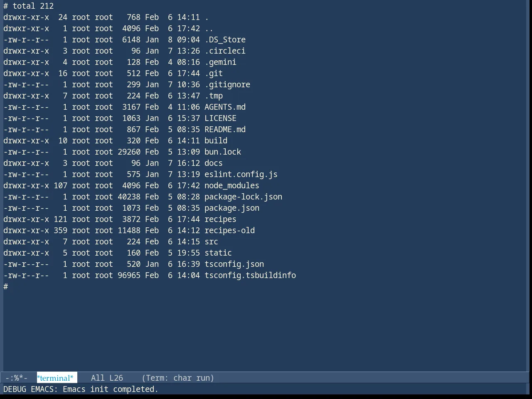Click the static directory name
This screenshot has width=532, height=399.
pyautogui.click(x=218, y=253)
